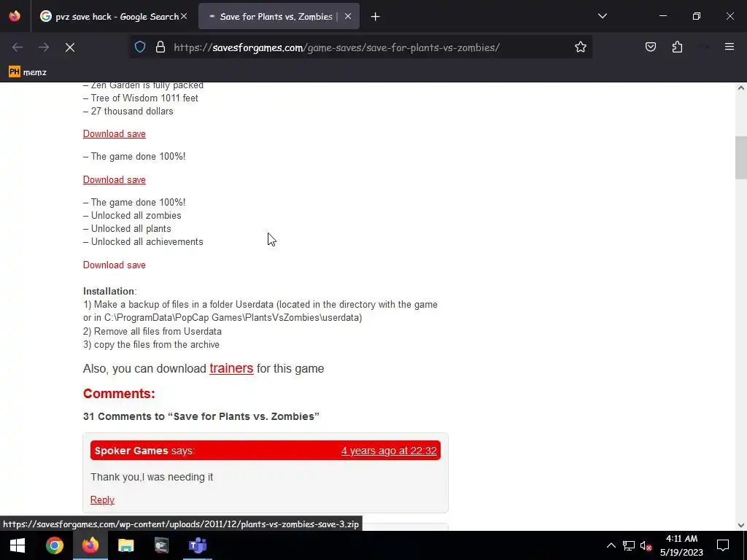Expand the list all tabs dropdown arrow
Screen dimensions: 747x560
tap(602, 16)
